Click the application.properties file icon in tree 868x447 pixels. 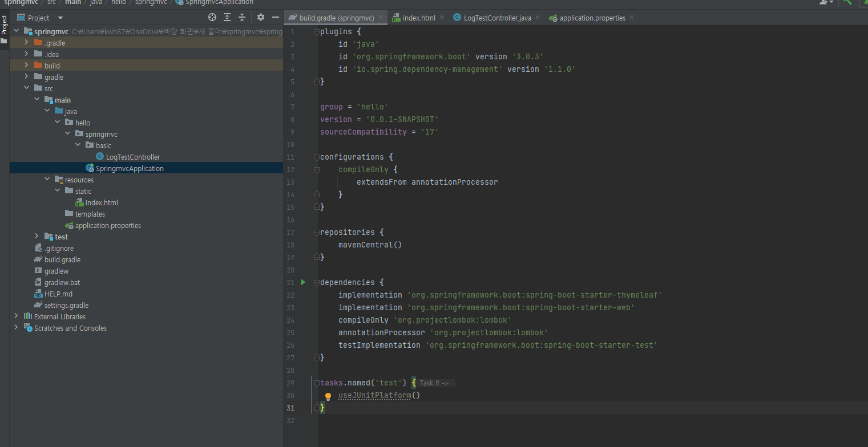point(70,225)
